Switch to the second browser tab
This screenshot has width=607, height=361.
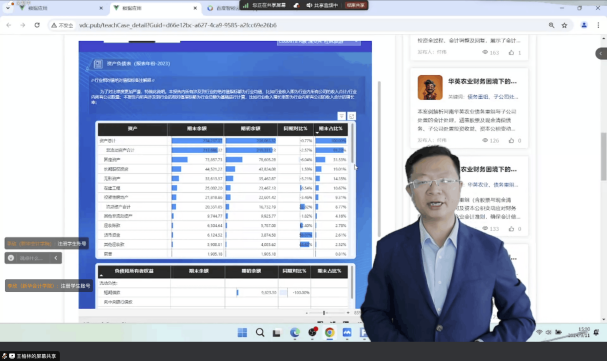tap(155, 8)
